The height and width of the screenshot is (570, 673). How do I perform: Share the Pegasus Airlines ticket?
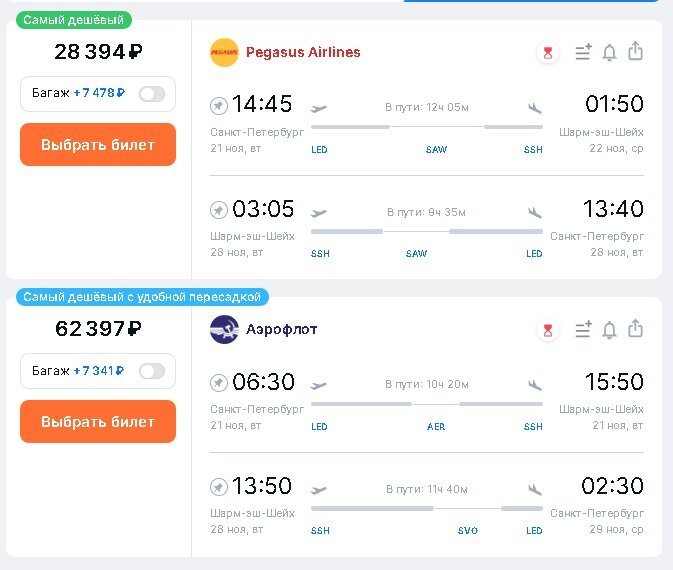pos(635,51)
